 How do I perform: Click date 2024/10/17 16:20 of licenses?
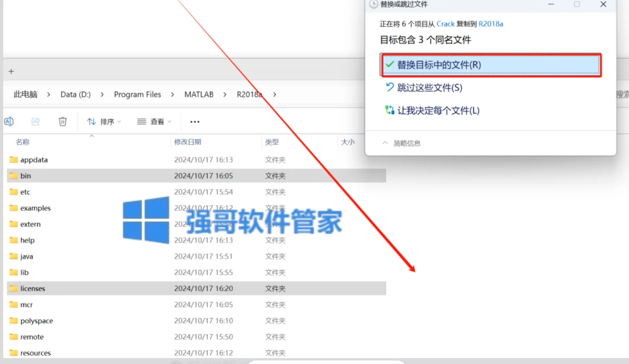pos(204,289)
